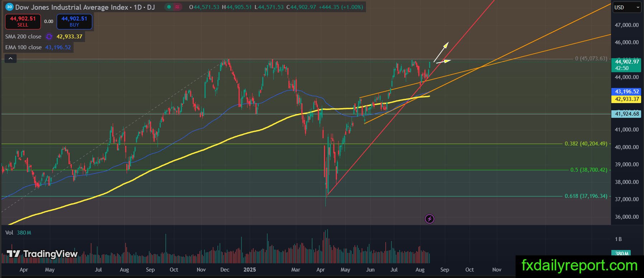Click the blue 43,196.52 value in the legend

tap(58, 47)
